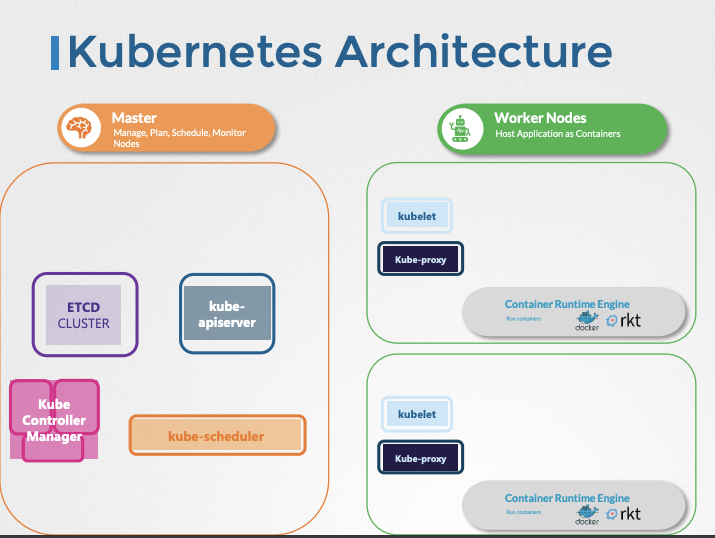Select the ETCD CLUSTER box
Viewport: 715px width, 538px height.
(x=85, y=315)
